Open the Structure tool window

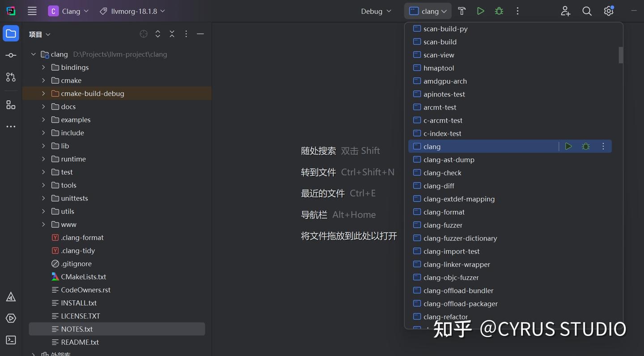11,105
